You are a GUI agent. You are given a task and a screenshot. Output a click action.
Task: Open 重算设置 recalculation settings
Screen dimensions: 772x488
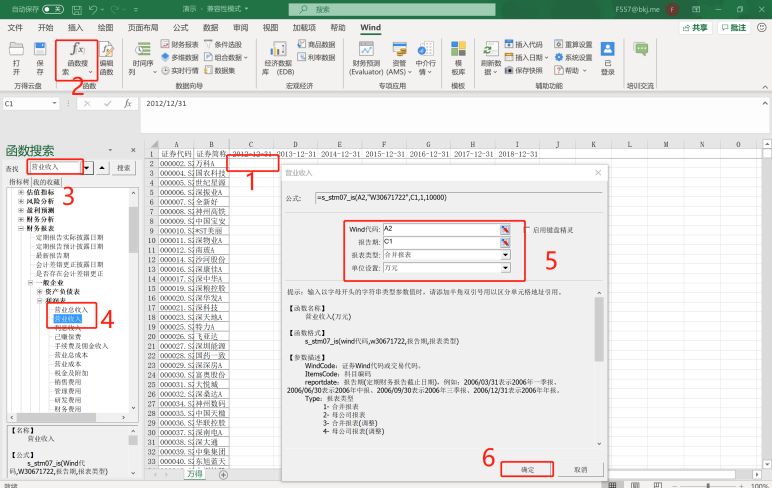click(x=574, y=44)
